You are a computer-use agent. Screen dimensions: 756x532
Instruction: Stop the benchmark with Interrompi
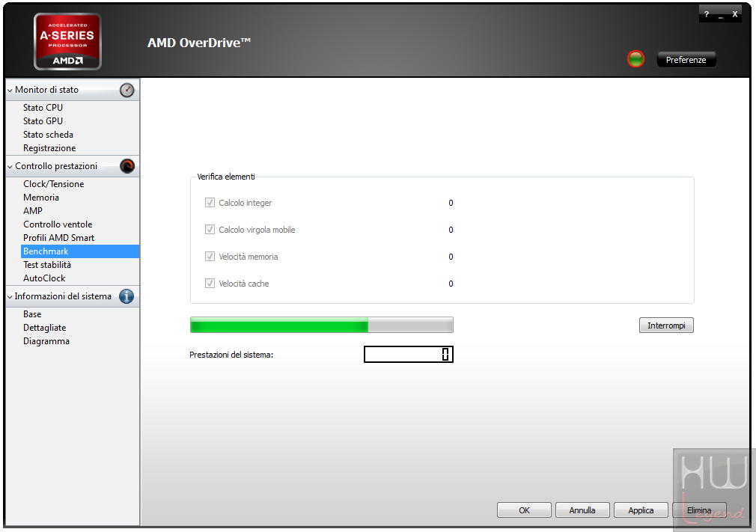[x=666, y=325]
